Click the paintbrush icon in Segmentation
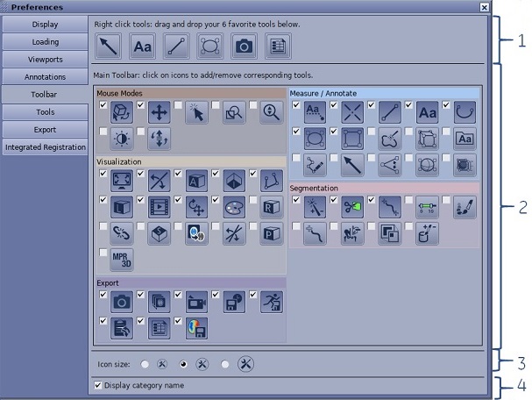 click(x=465, y=207)
